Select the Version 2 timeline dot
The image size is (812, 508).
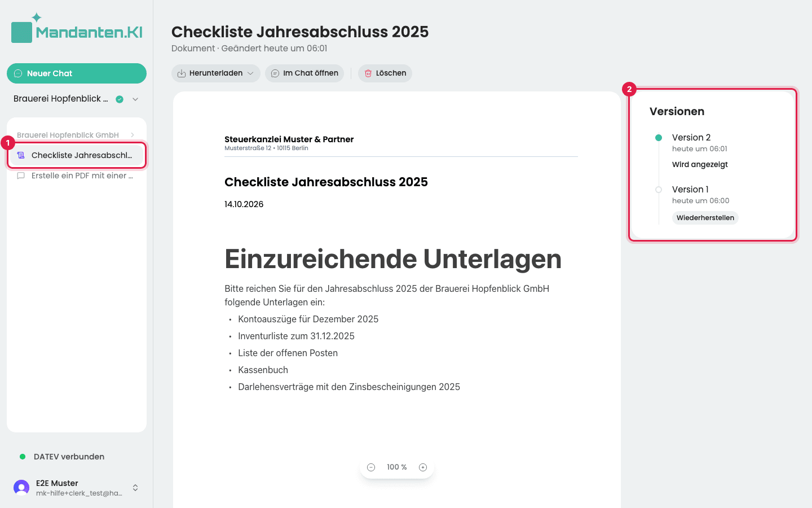tap(659, 138)
